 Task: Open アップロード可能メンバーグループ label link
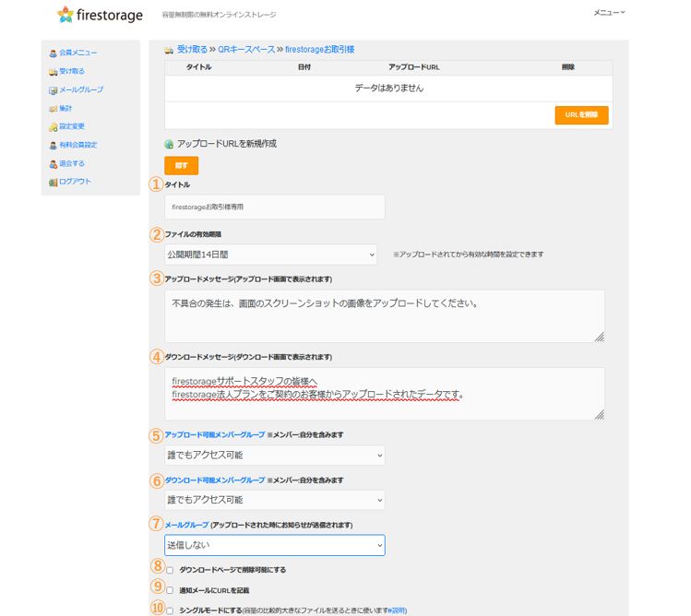pos(215,435)
